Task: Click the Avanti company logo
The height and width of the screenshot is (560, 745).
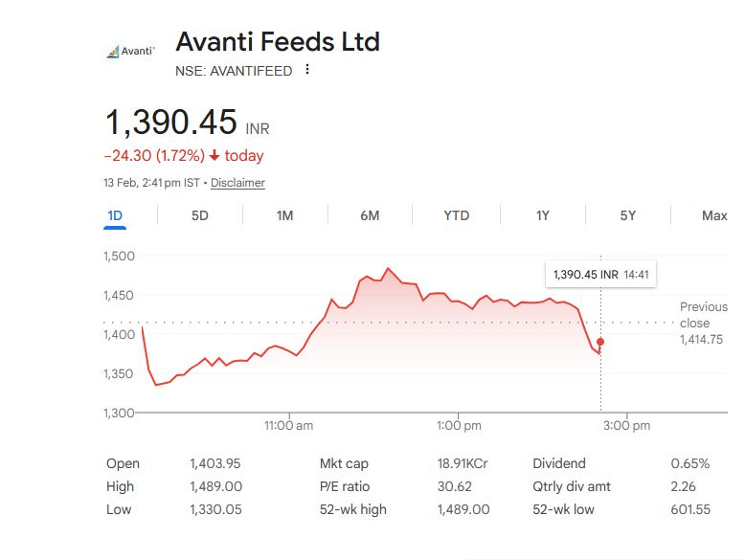Action: tap(131, 51)
